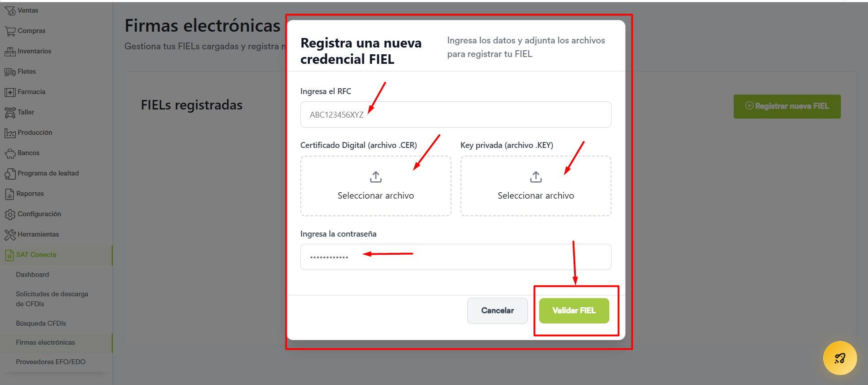This screenshot has height=385, width=868.
Task: Click the Inventarios boxes icon
Action: tap(10, 51)
